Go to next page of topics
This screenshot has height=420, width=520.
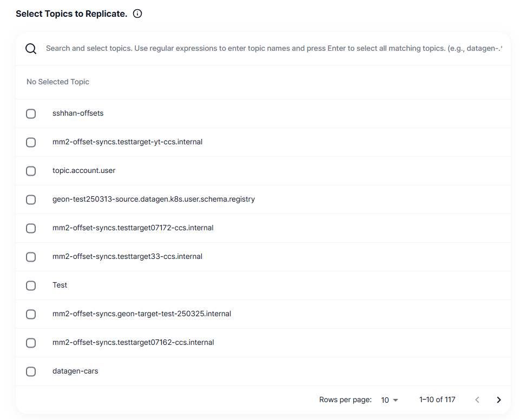click(x=499, y=400)
